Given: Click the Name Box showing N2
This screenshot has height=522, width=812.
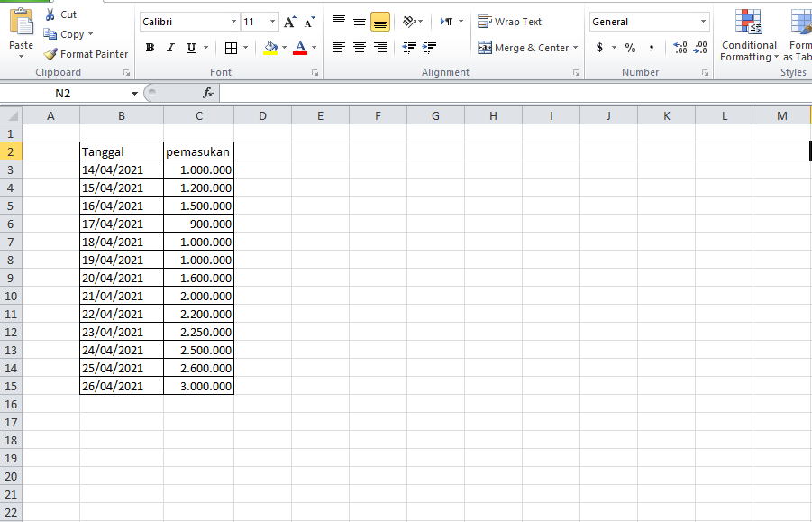Looking at the screenshot, I should (65, 93).
